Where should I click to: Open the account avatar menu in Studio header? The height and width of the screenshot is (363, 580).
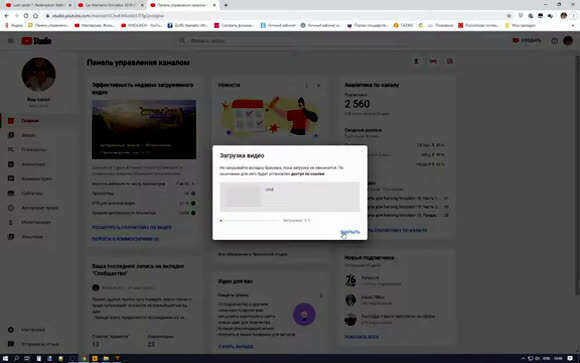click(x=568, y=41)
